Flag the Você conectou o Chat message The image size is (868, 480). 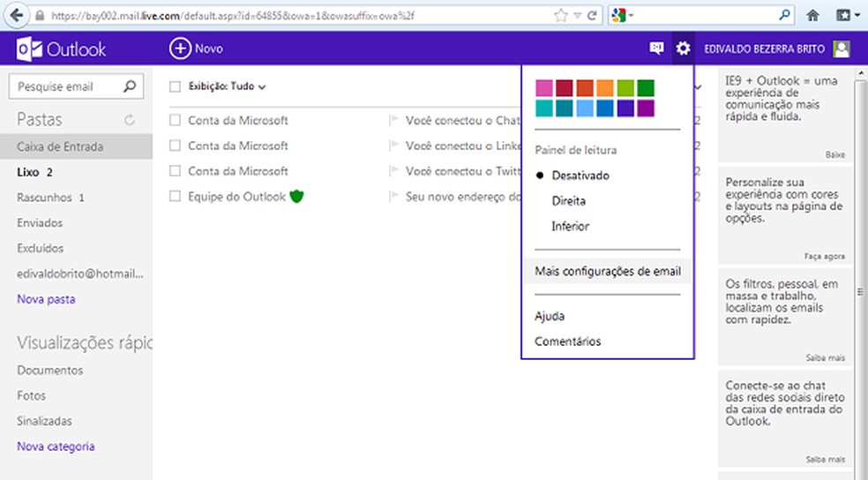coord(394,120)
